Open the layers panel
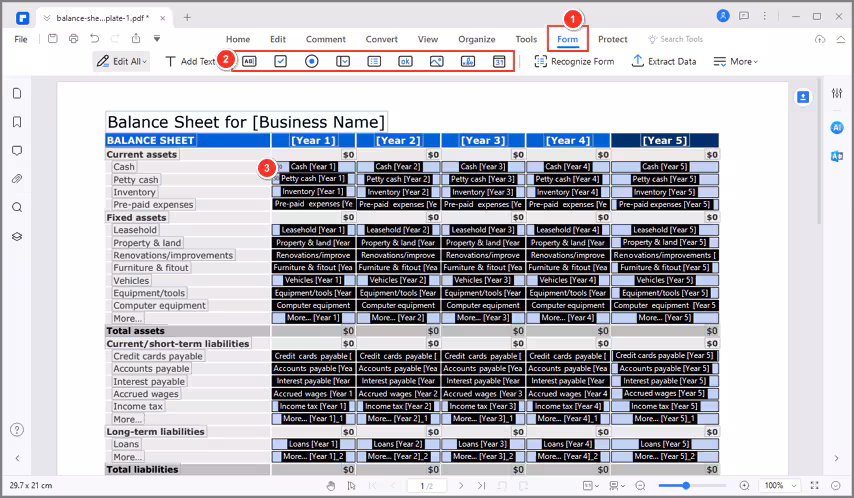854x498 pixels. pos(17,236)
